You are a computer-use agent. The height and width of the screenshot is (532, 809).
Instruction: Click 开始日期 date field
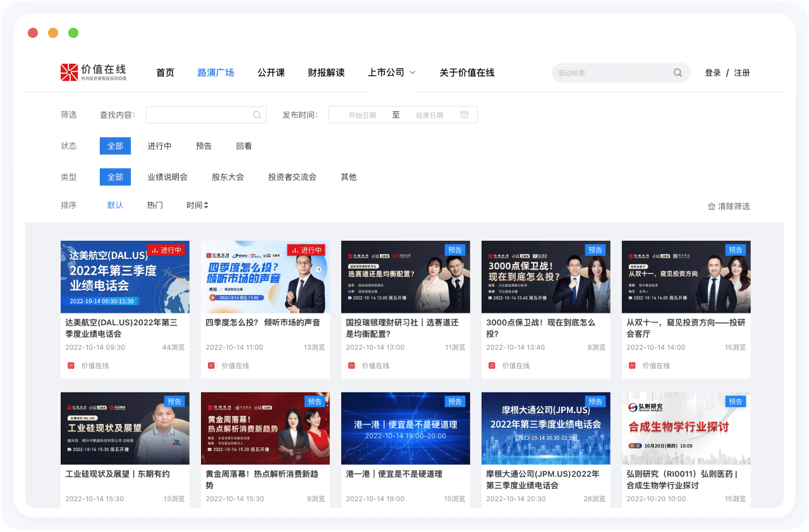(x=362, y=115)
